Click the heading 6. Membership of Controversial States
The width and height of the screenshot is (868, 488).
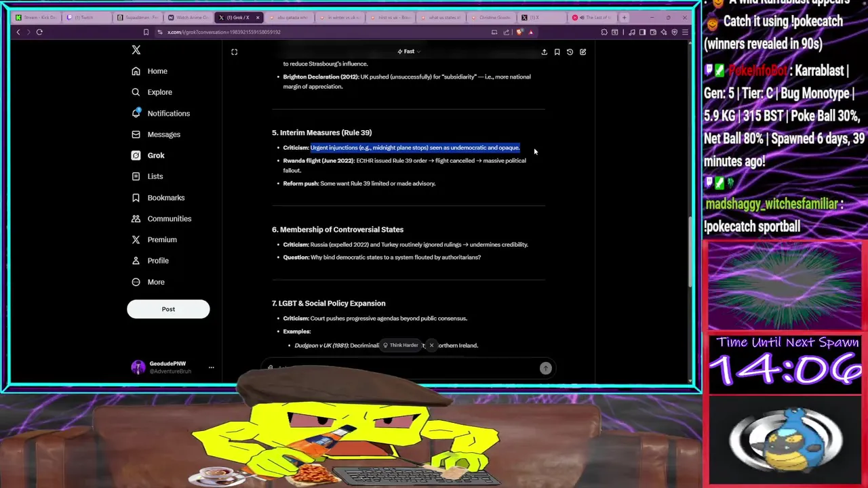338,230
